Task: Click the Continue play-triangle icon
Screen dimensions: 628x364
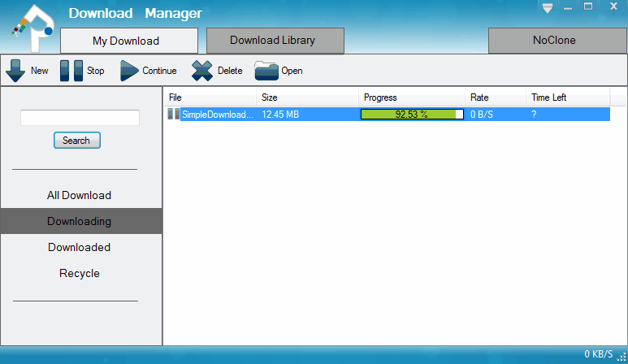Action: pos(129,71)
